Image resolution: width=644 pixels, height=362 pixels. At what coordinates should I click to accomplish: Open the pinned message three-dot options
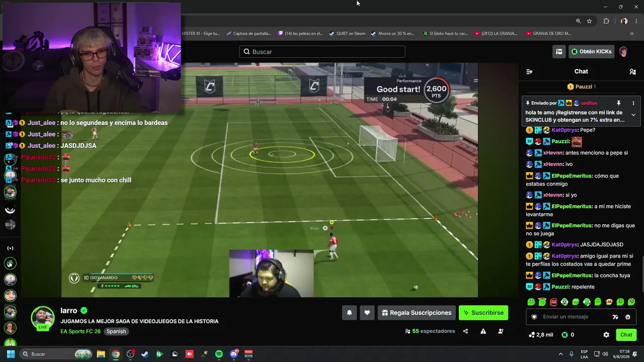coord(633,103)
